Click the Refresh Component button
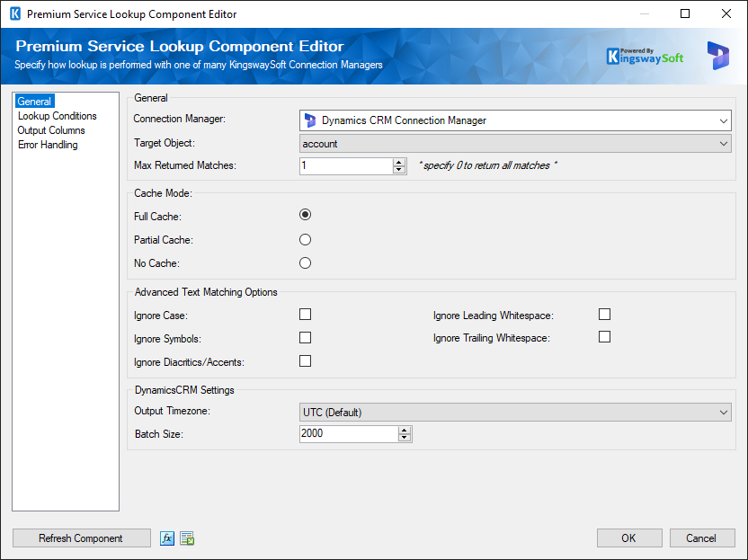 (81, 538)
